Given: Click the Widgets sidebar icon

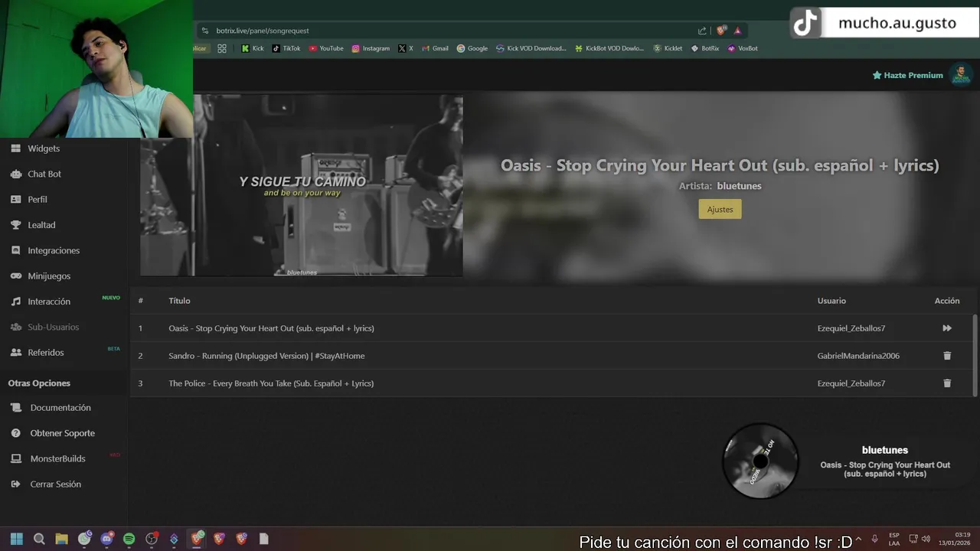Looking at the screenshot, I should pyautogui.click(x=15, y=148).
